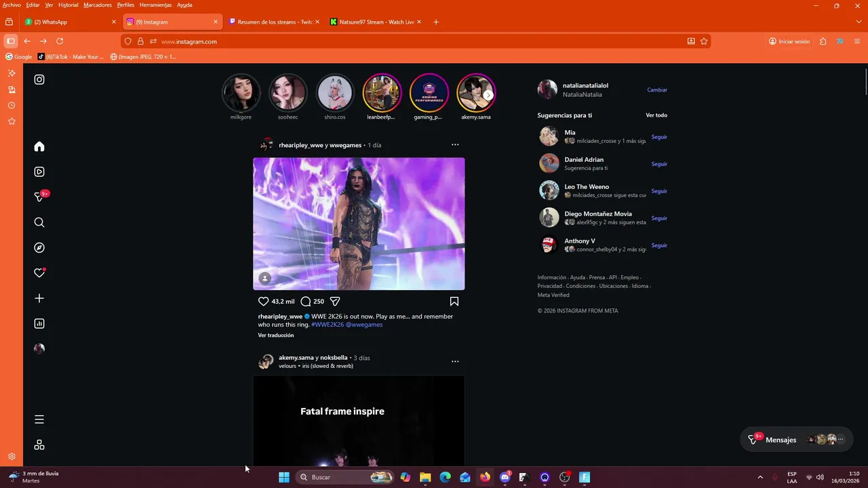868x488 pixels.
Task: Open the Meta apps icon at sidebar bottom
Action: point(39,445)
